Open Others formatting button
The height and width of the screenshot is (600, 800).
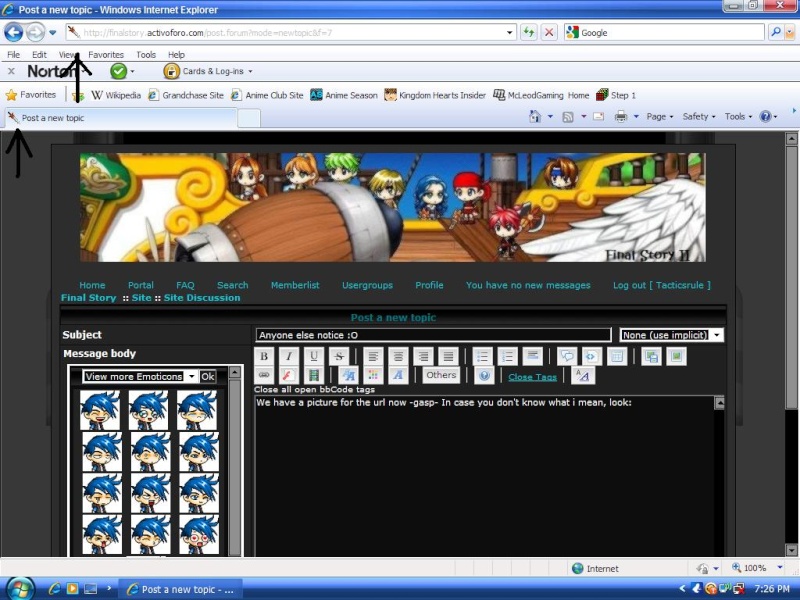click(441, 375)
